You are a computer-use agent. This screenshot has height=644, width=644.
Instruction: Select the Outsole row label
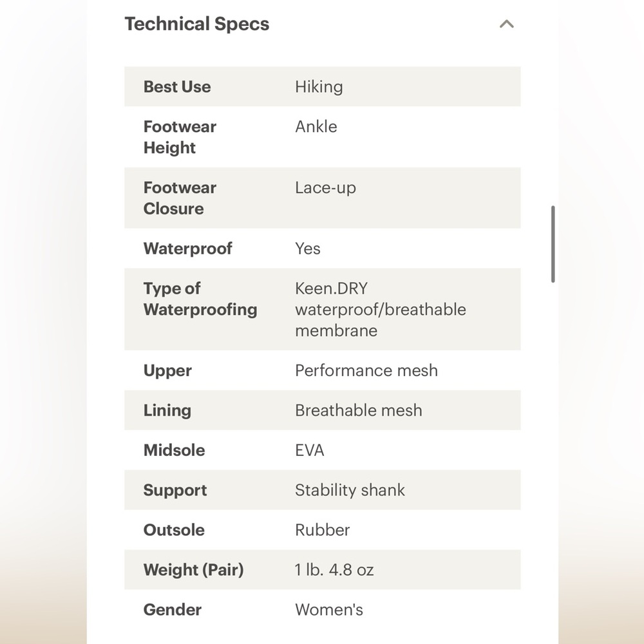(174, 530)
